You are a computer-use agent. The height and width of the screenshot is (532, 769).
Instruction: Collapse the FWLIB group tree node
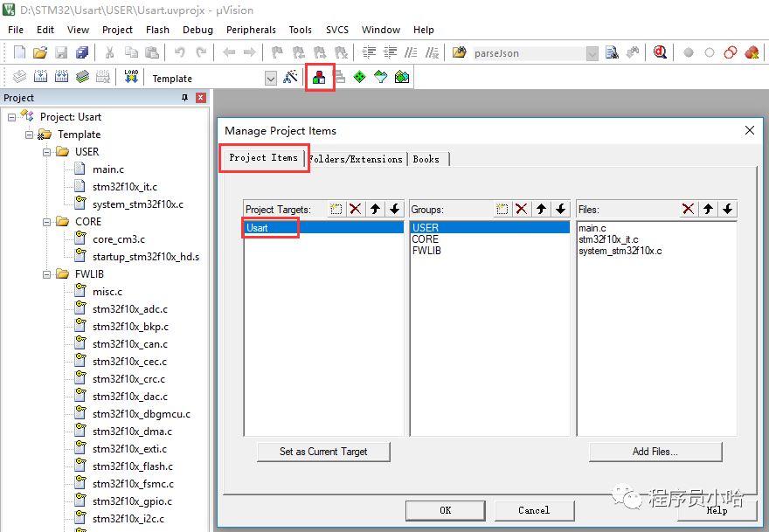pyautogui.click(x=45, y=274)
